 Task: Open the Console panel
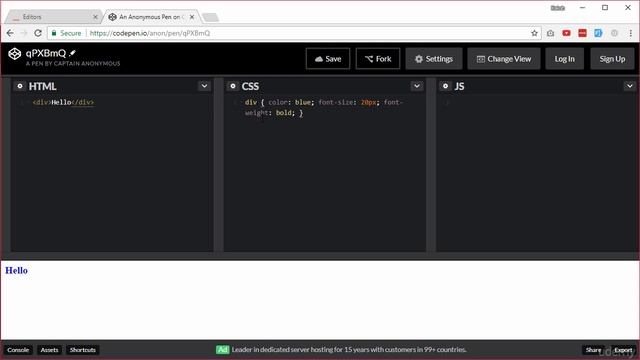(18, 350)
